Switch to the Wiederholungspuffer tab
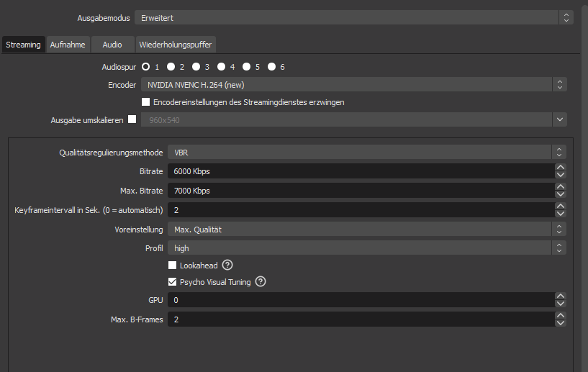Screen dimensions: 588x372 pyautogui.click(x=176, y=45)
